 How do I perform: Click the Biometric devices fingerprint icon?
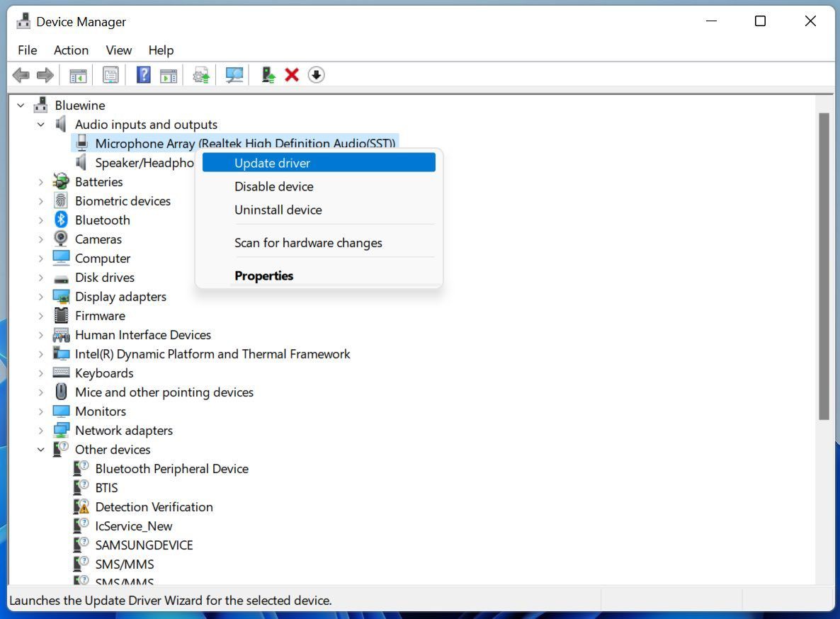click(x=61, y=201)
